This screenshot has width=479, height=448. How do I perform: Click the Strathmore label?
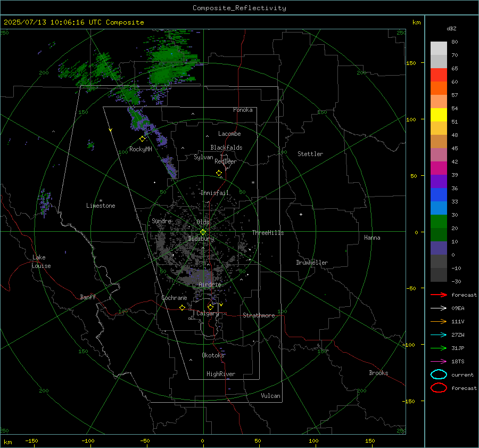(259, 315)
